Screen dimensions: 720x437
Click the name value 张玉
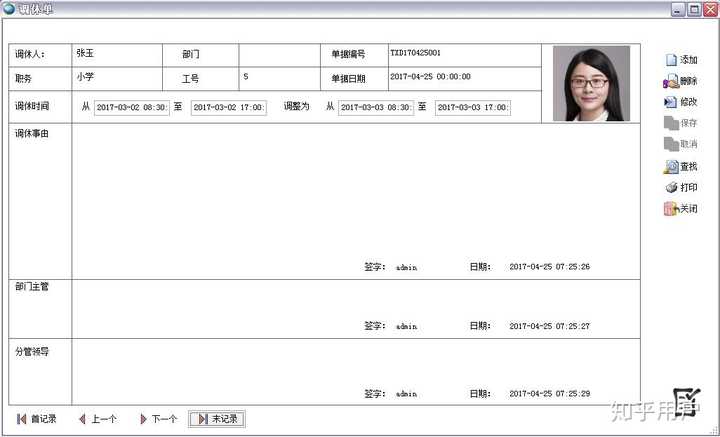coord(85,53)
